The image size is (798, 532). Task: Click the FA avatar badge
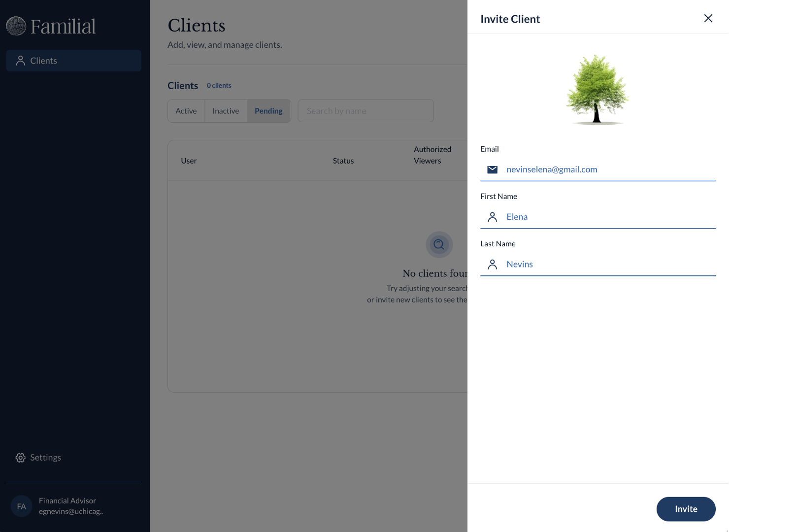click(21, 506)
